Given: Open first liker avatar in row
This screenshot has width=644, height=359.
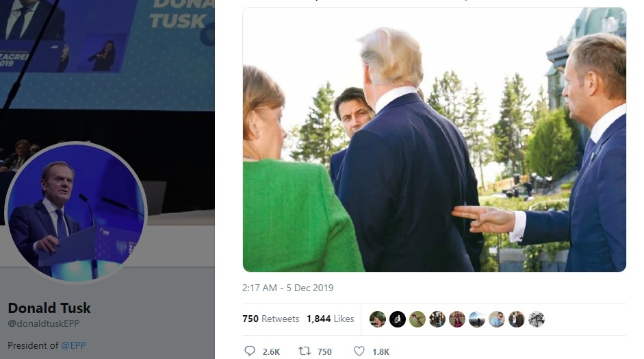Looking at the screenshot, I should [378, 319].
